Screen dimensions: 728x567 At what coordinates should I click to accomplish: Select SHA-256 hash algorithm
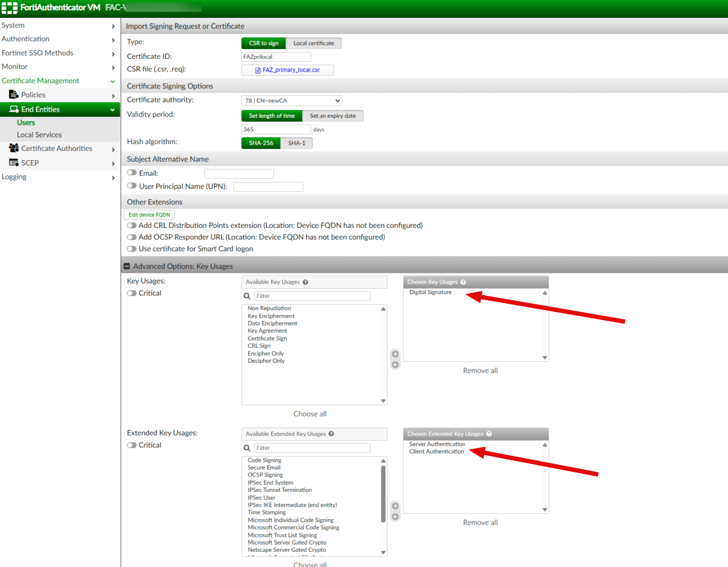(x=261, y=143)
